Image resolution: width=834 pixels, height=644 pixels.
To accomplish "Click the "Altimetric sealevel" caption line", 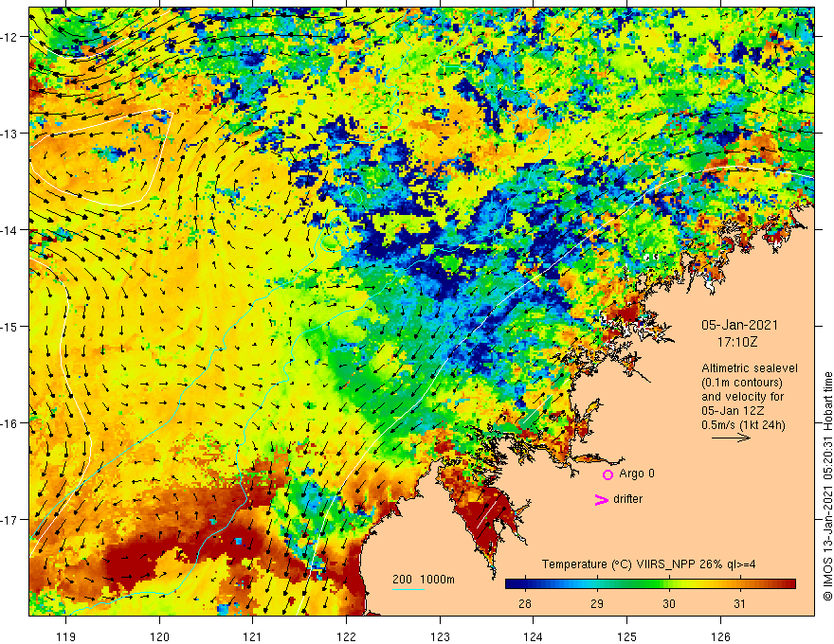I will (750, 368).
